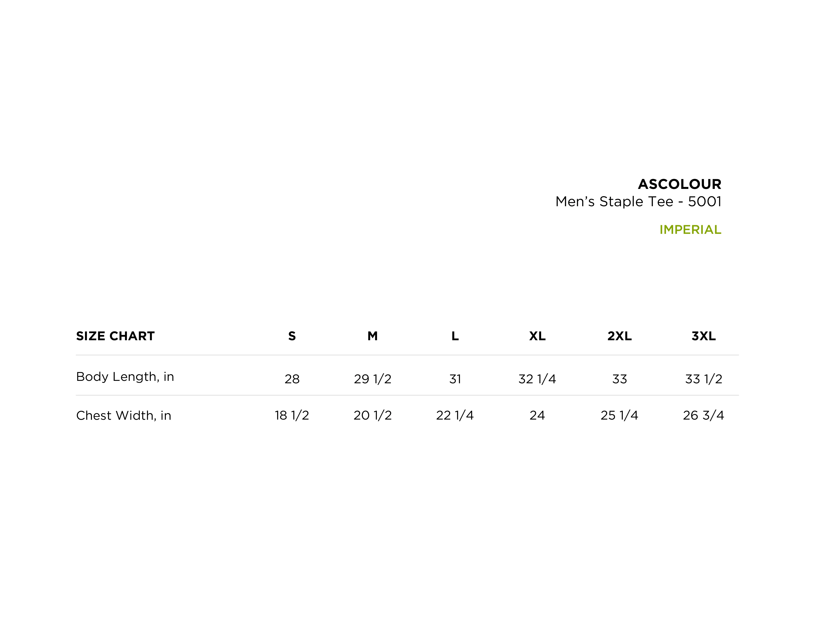The height and width of the screenshot is (644, 813).
Task: Click the body length value 33 1/2
Action: pos(704,379)
